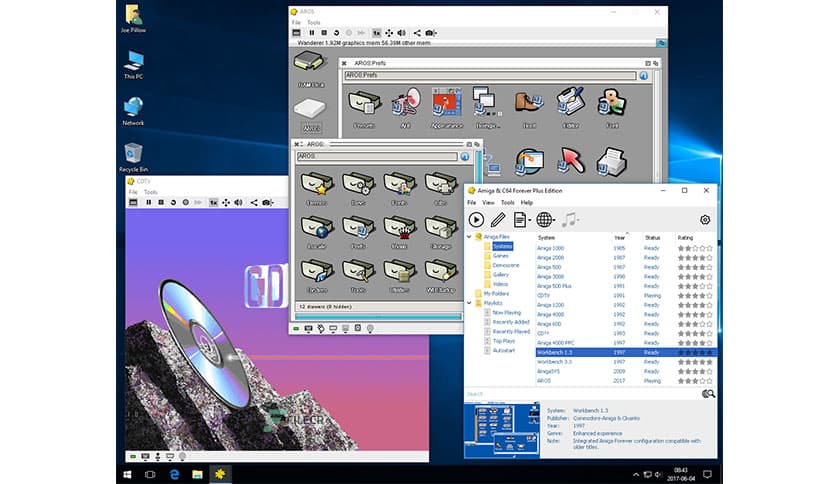Screen dimensions: 836x484
Task: Click the Workbench 1.3 preview thumbnail
Action: pyautogui.click(x=502, y=430)
